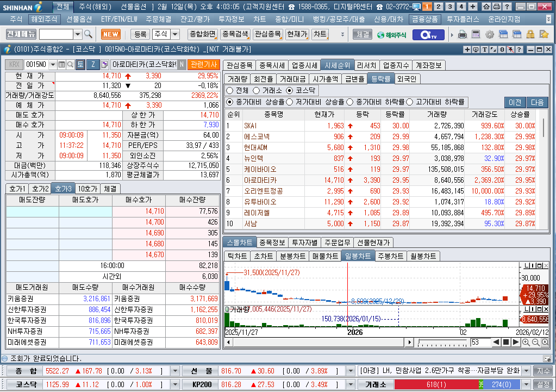The width and height of the screenshot is (556, 392).
Task: Select 종가대비 하락률 radio option
Action: (350, 102)
